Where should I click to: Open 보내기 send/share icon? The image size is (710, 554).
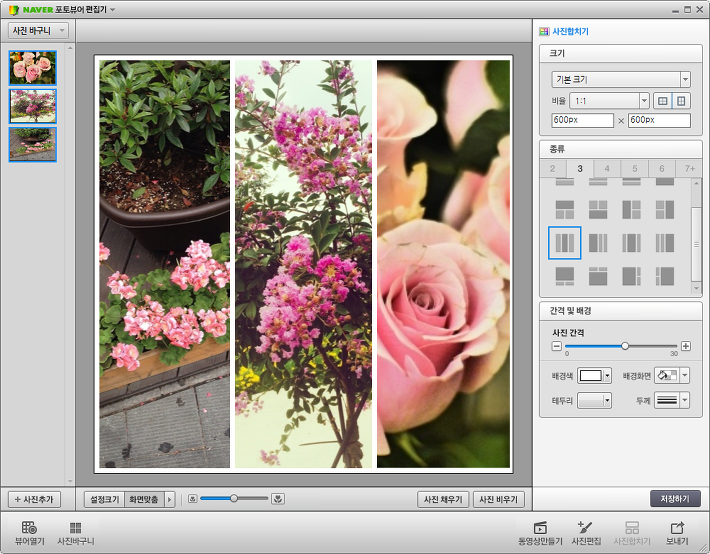click(677, 533)
